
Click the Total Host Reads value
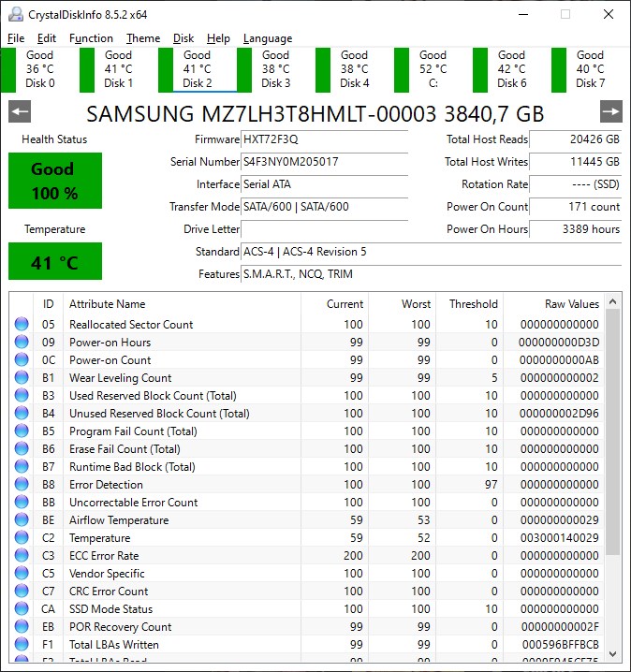(x=575, y=139)
